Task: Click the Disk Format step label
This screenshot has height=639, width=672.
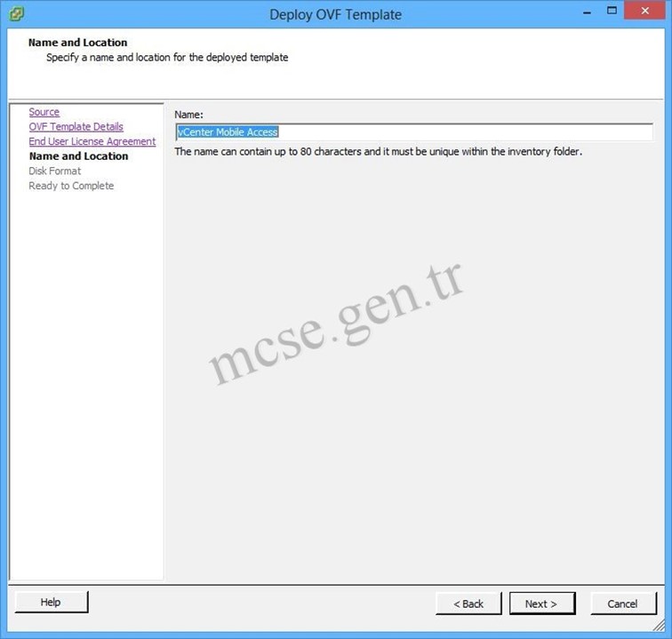Action: click(54, 171)
